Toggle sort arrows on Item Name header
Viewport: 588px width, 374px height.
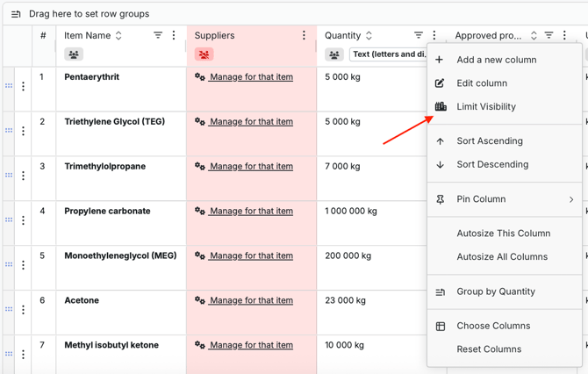pyautogui.click(x=118, y=35)
